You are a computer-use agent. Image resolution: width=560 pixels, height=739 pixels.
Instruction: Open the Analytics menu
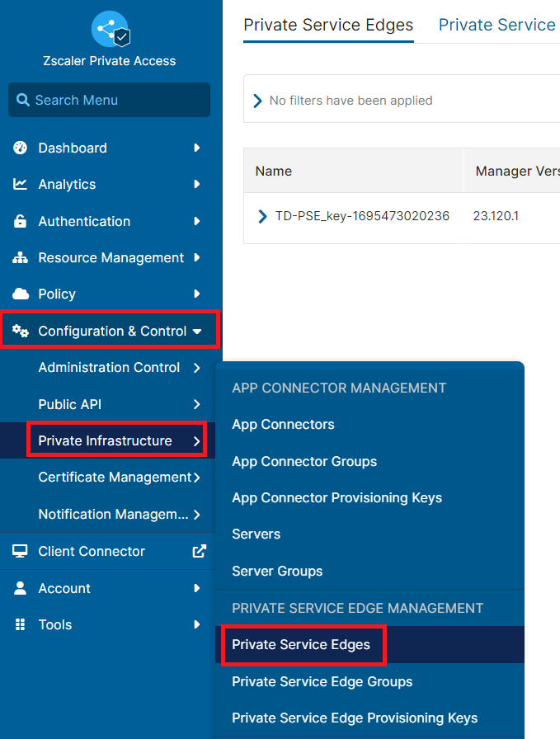point(109,184)
